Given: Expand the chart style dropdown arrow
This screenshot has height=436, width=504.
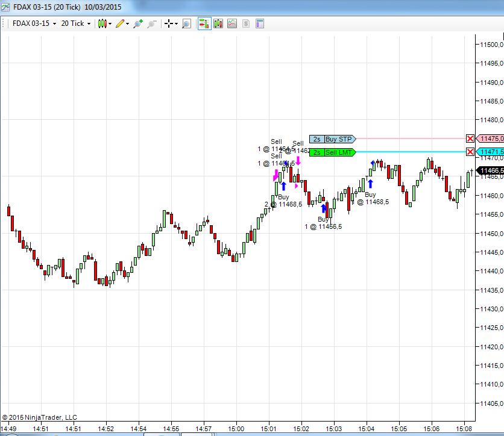Looking at the screenshot, I should [x=110, y=23].
